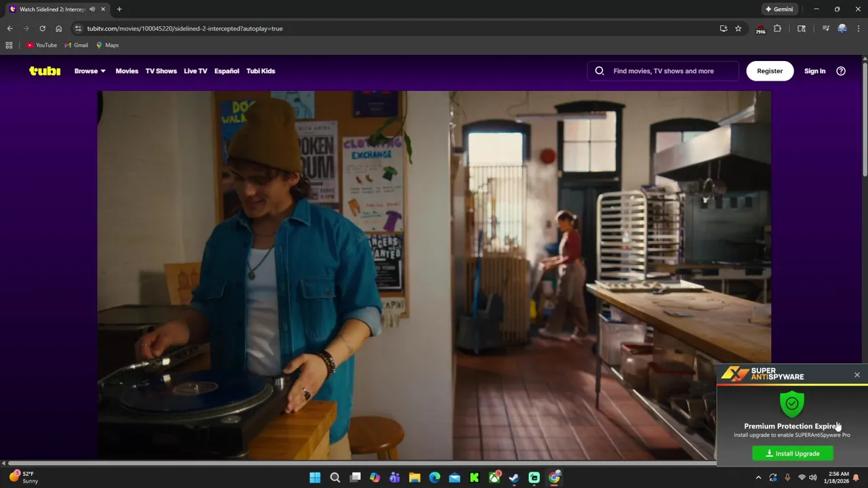Open the Gmail bookmark

(x=76, y=45)
